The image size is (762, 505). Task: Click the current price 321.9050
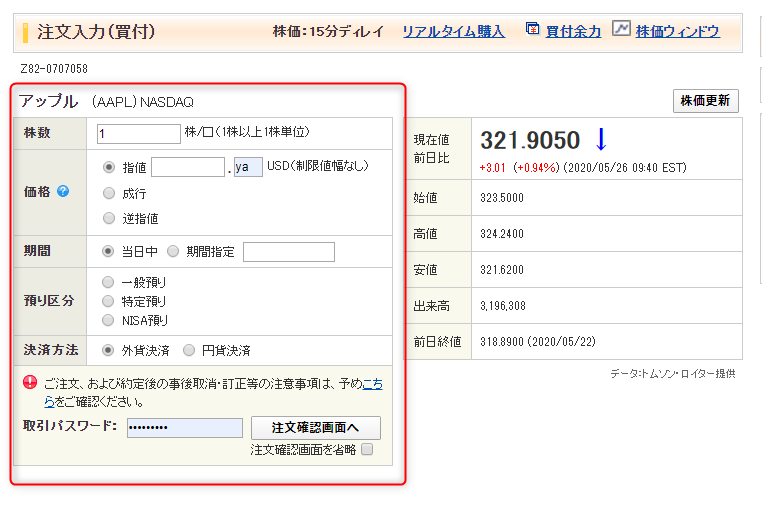[530, 140]
